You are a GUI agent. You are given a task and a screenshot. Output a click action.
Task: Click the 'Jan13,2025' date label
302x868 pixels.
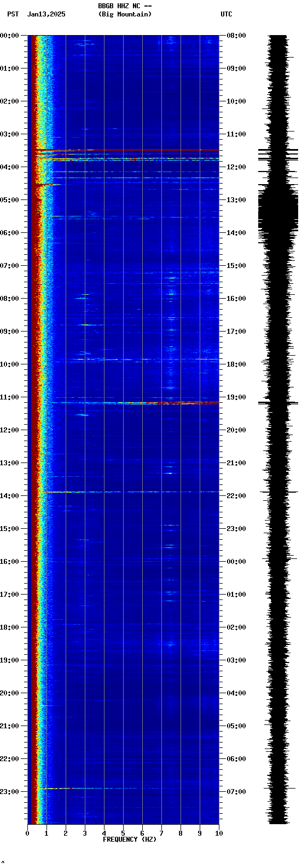[46, 14]
